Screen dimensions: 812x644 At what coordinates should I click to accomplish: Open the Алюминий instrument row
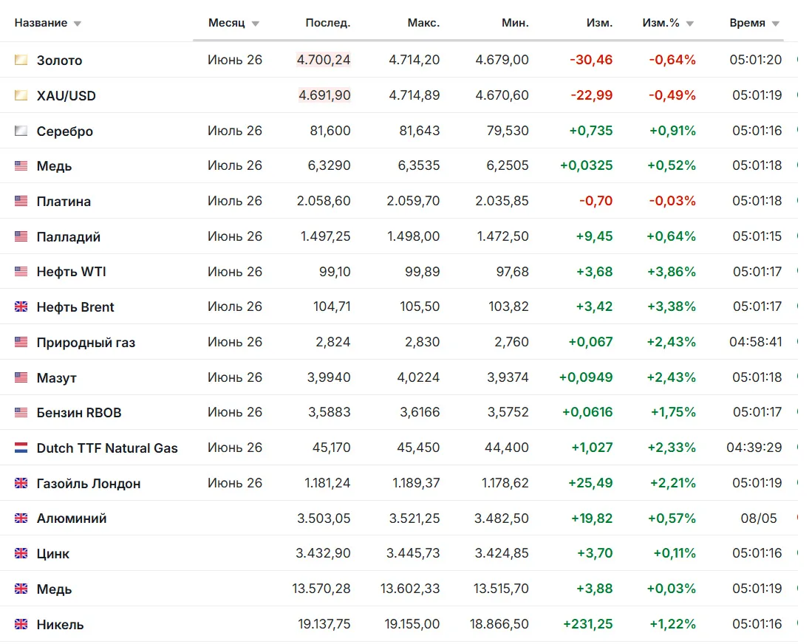(399, 518)
